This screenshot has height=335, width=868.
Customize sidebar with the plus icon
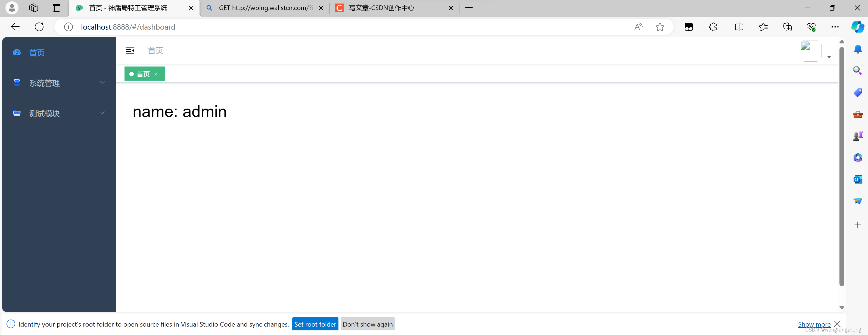pyautogui.click(x=858, y=225)
